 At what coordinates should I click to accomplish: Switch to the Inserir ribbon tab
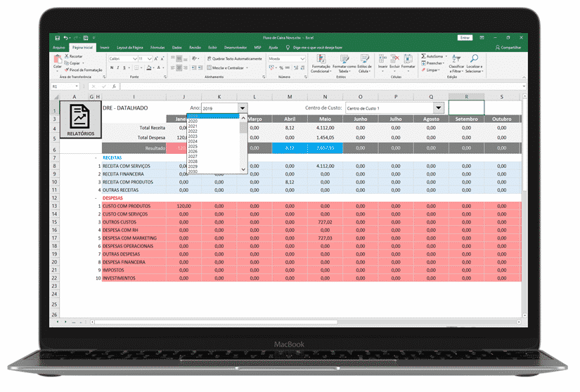pyautogui.click(x=105, y=47)
